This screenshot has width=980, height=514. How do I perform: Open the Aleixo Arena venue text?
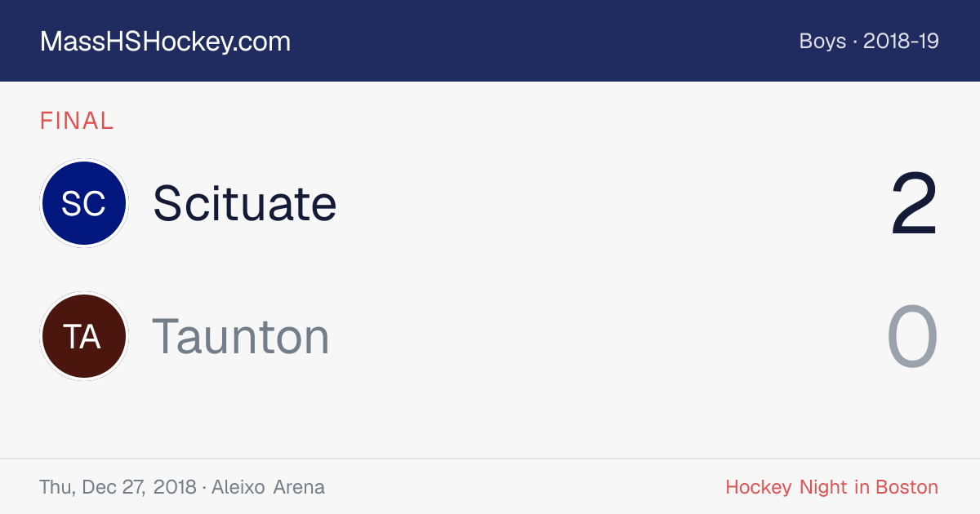(x=268, y=488)
